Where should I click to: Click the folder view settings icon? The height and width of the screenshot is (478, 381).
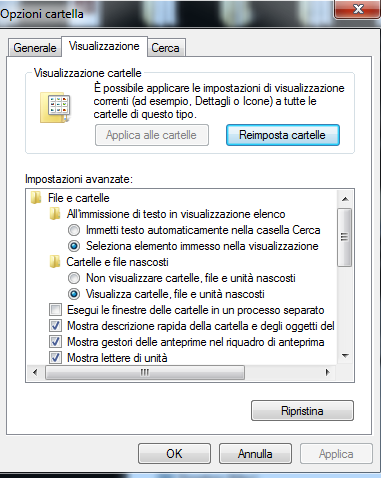55,108
